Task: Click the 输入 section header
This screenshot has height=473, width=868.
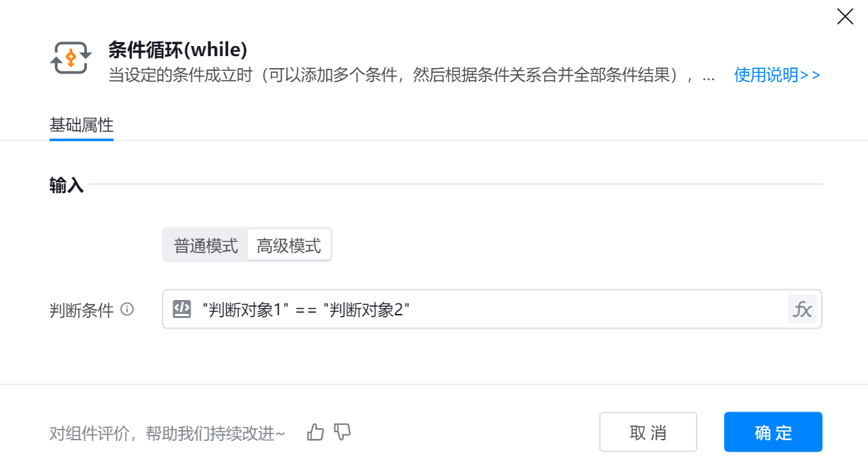Action: pyautogui.click(x=67, y=186)
